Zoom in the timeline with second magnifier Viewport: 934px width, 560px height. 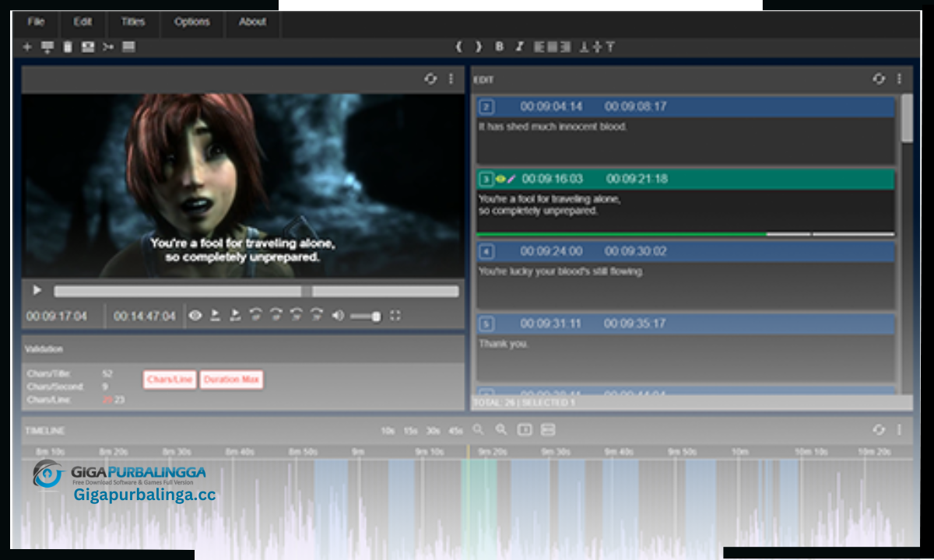[x=501, y=429]
